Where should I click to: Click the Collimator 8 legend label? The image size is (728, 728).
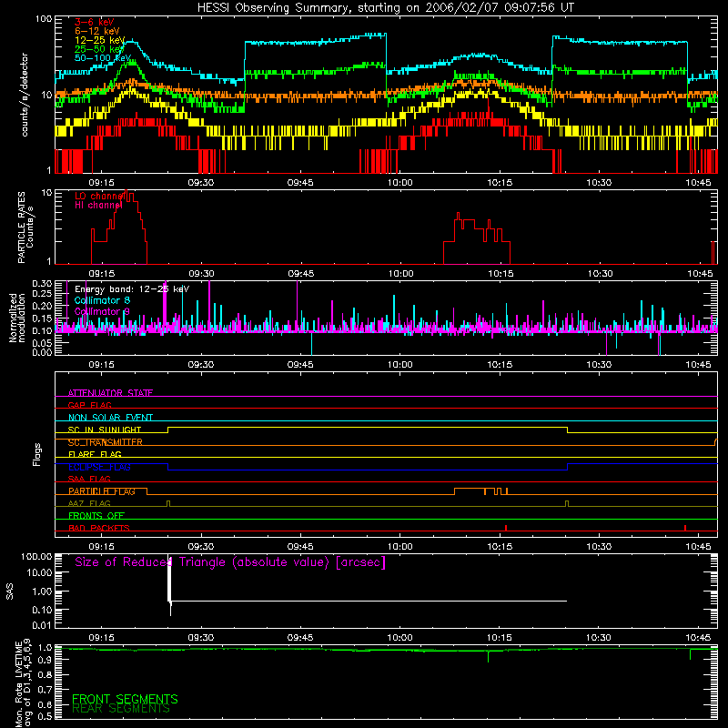click(x=102, y=300)
